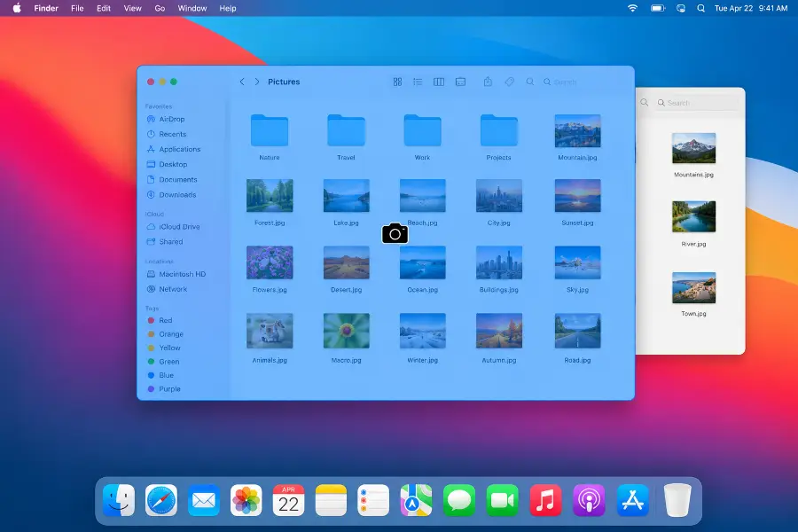Open Spotlight search in menu bar
The image size is (798, 532).
pos(700,8)
